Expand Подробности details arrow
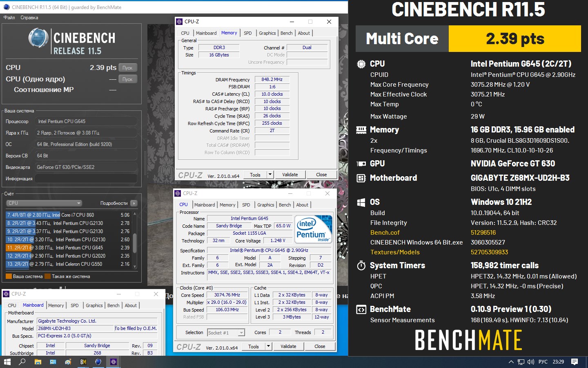Screen dimensions: 588x368 (x=134, y=203)
